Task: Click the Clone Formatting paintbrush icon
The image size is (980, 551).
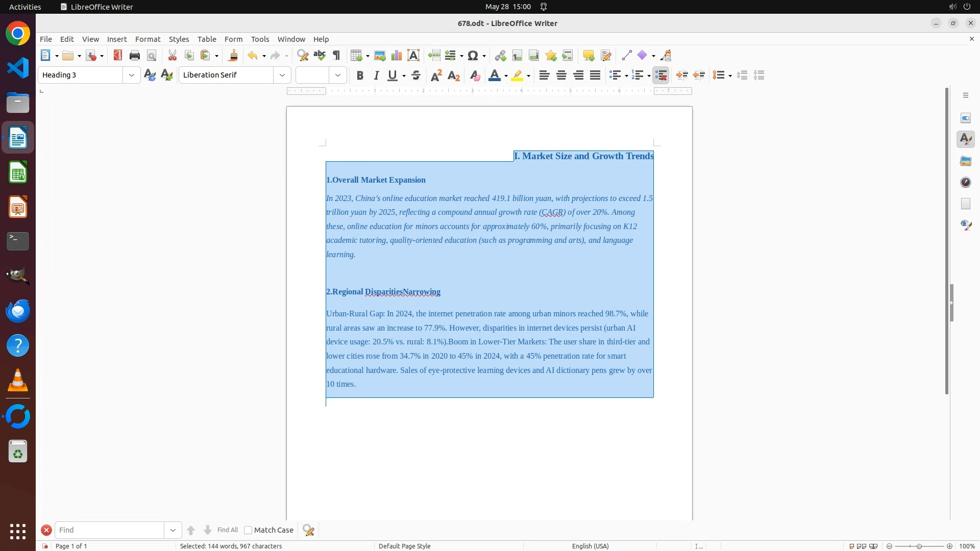Action: tap(233, 56)
